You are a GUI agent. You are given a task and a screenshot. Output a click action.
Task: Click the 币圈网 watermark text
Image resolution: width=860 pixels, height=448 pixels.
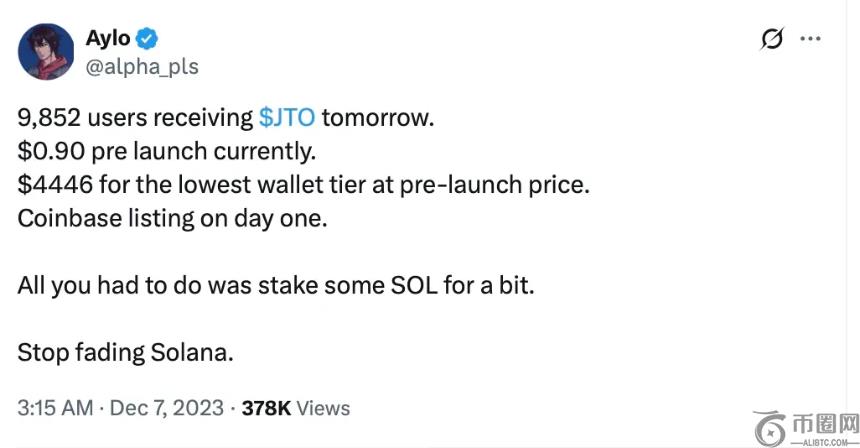(x=824, y=421)
